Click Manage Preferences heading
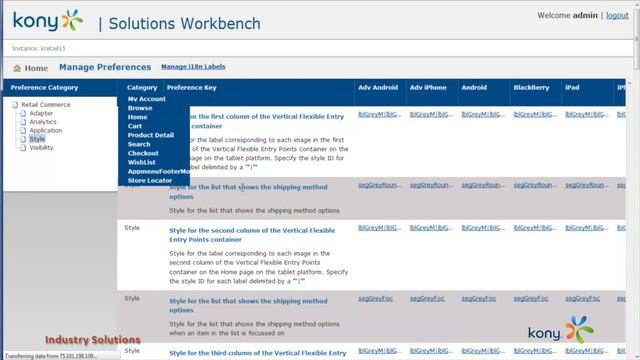This screenshot has width=640, height=360. 105,67
